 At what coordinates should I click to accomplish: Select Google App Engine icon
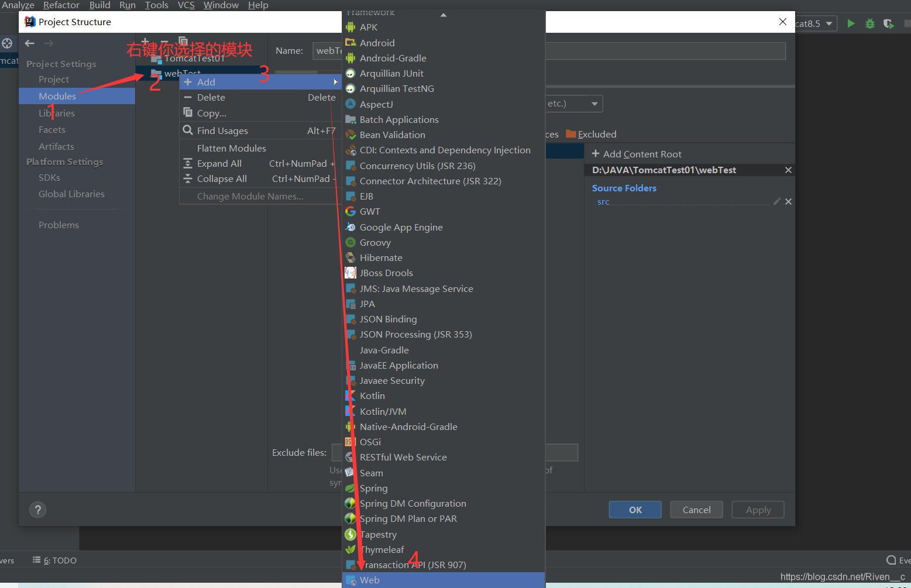point(350,227)
